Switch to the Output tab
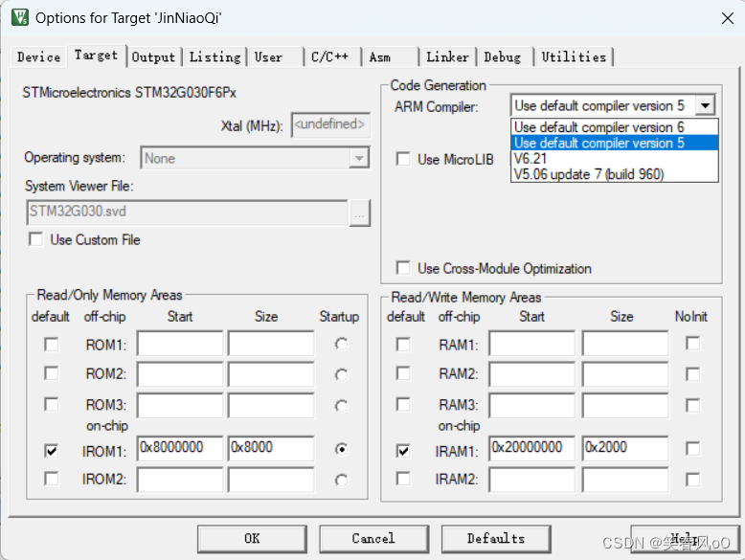The image size is (745, 560). pyautogui.click(x=153, y=57)
